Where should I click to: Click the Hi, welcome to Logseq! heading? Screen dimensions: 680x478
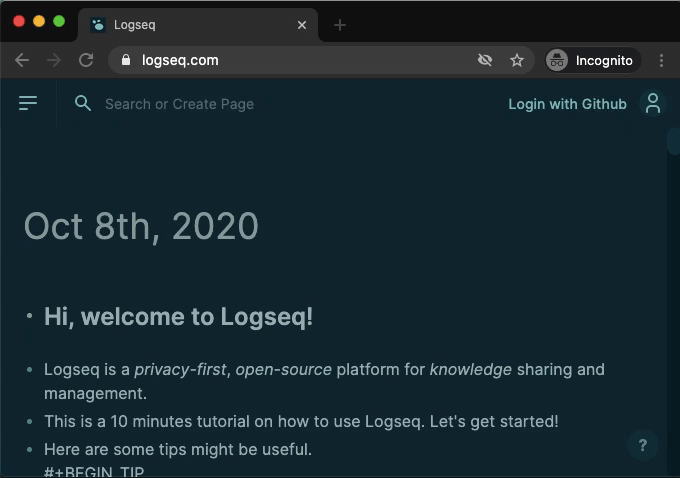coord(178,317)
